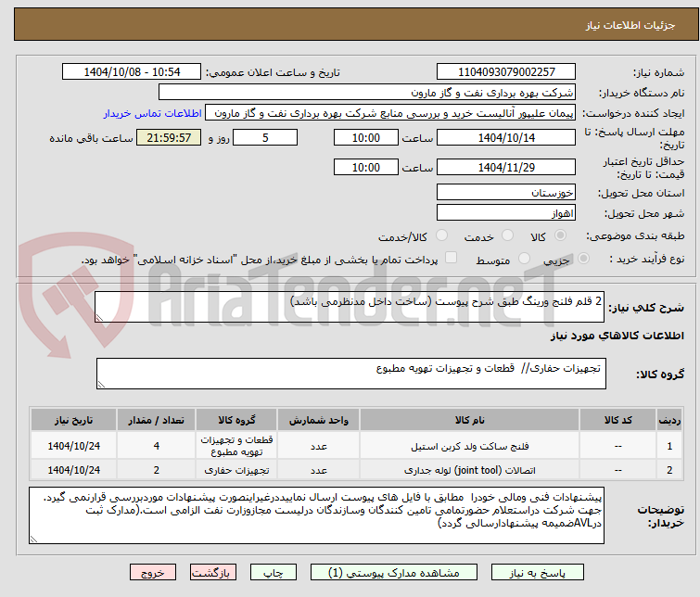
Task: Click price validity hour field 10:00
Action: coord(366,168)
